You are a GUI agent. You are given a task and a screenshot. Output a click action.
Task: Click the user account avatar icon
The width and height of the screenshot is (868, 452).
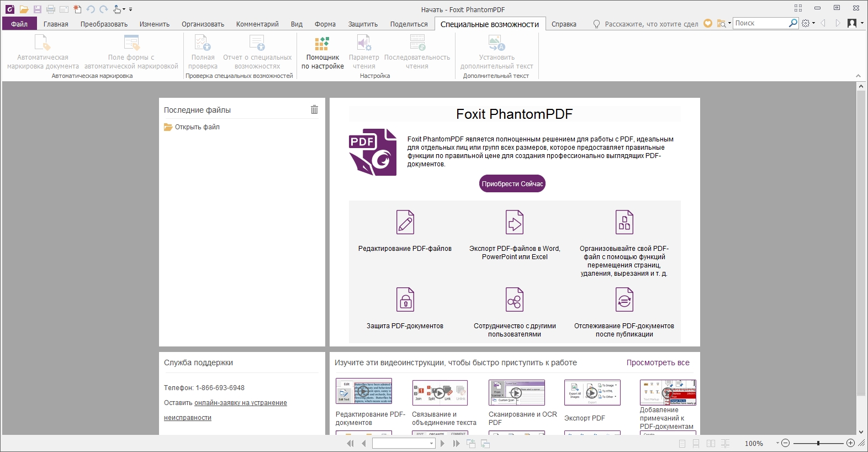point(853,23)
